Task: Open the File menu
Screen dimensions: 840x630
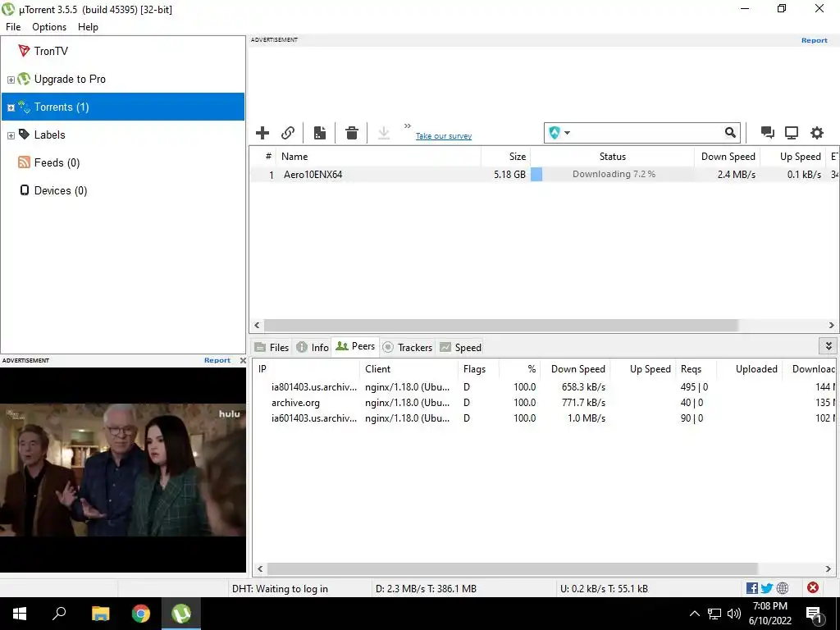Action: pos(13,27)
